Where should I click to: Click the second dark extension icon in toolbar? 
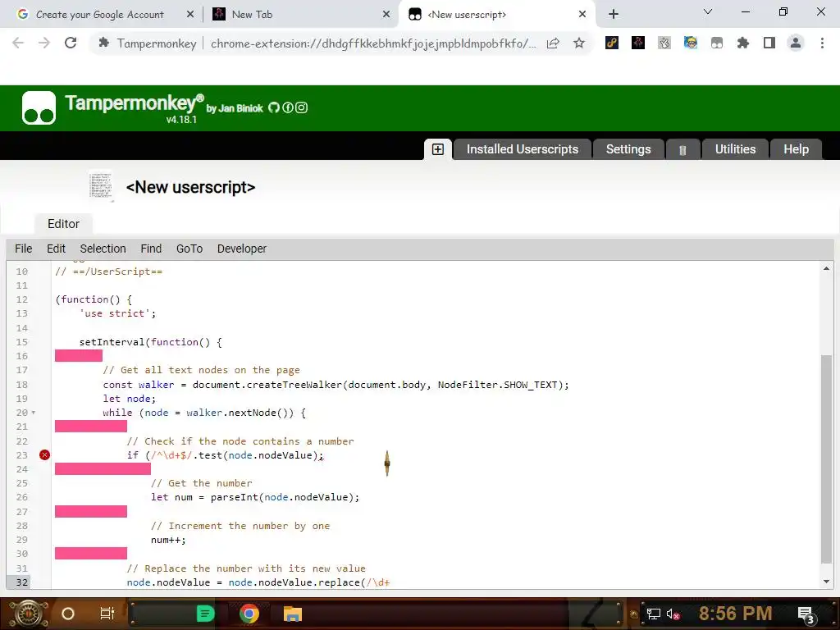[638, 43]
